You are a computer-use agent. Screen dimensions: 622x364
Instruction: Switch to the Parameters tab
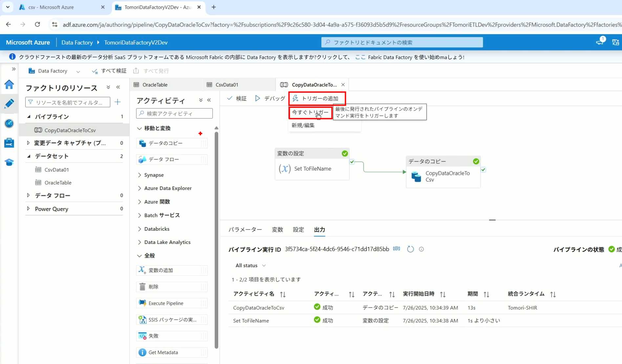click(245, 230)
